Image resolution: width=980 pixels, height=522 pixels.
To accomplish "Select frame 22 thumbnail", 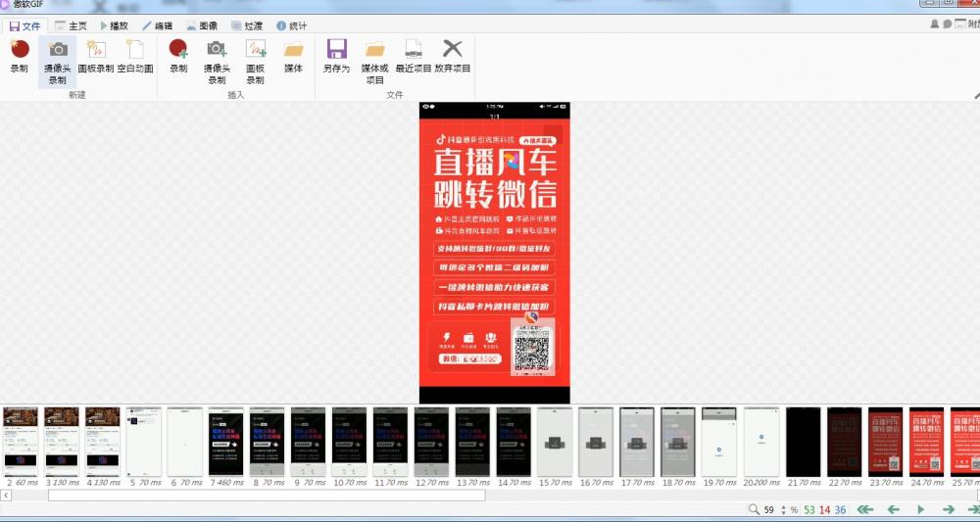I will (x=845, y=443).
